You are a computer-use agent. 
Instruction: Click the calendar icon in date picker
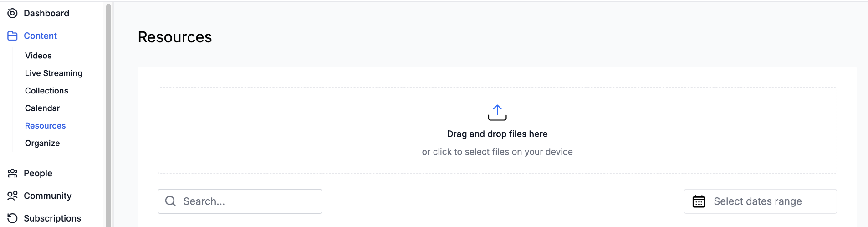[x=698, y=201]
